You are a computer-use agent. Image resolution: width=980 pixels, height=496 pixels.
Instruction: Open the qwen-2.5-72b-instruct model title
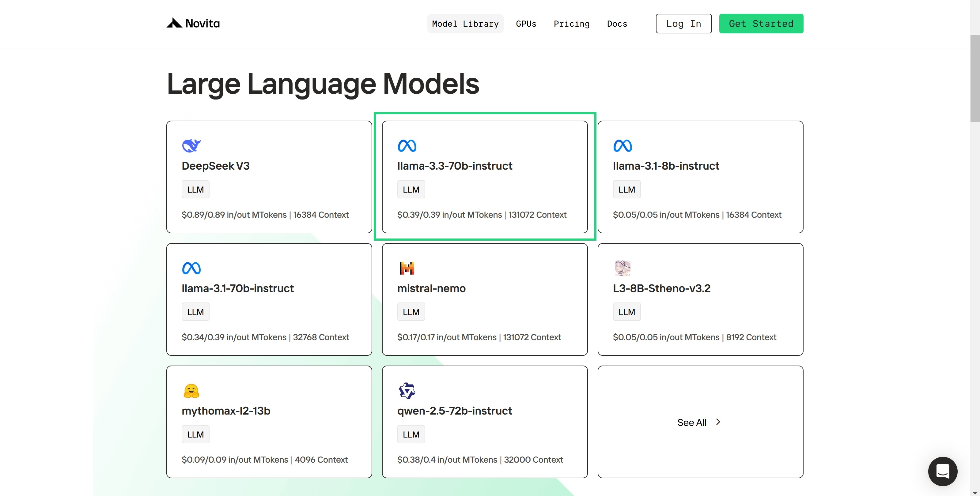[455, 411]
